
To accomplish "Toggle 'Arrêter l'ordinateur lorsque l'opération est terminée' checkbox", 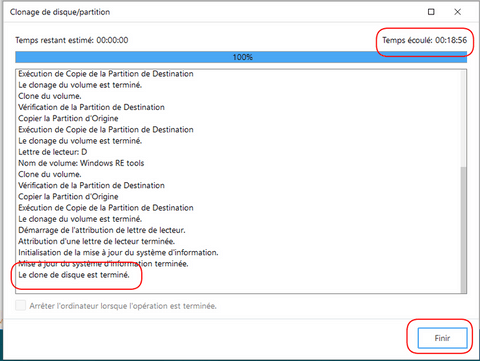I will pos(21,305).
